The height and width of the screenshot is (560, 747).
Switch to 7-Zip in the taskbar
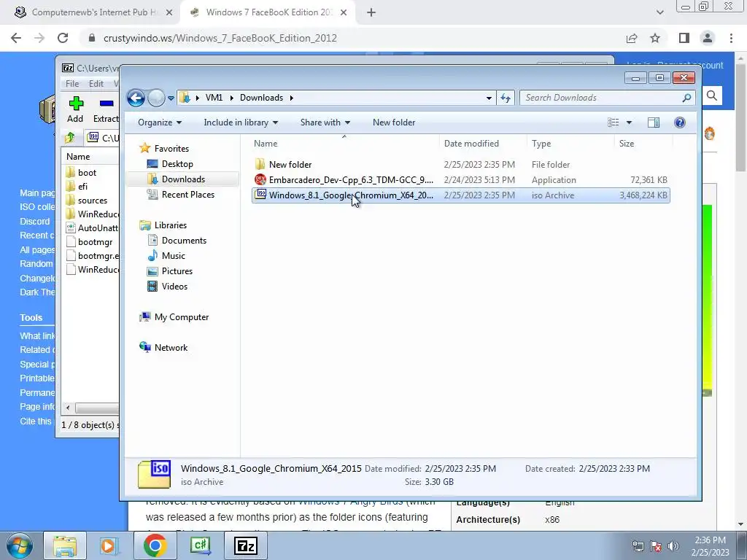point(246,545)
